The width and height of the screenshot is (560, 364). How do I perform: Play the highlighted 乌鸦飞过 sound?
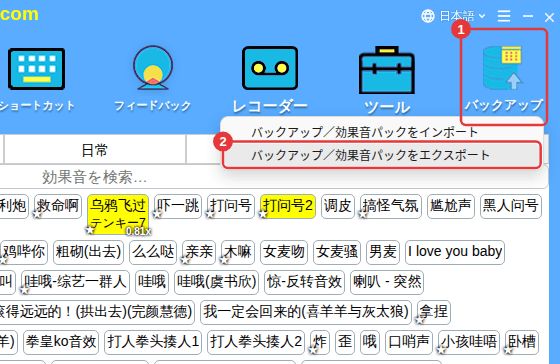coord(118,214)
